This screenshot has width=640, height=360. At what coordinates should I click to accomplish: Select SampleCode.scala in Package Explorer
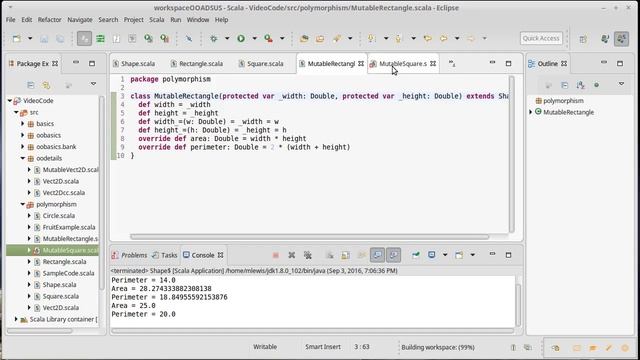[69, 273]
